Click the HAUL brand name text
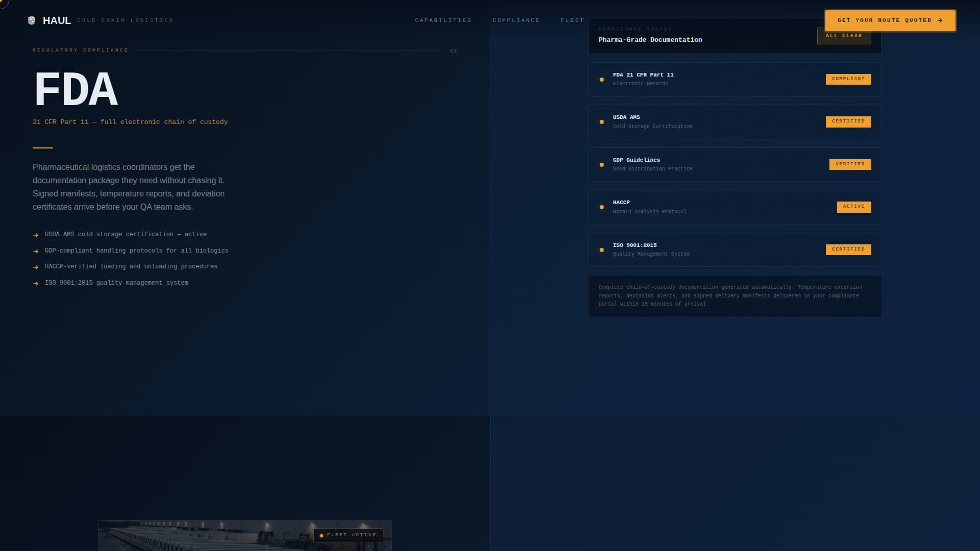 (57, 20)
